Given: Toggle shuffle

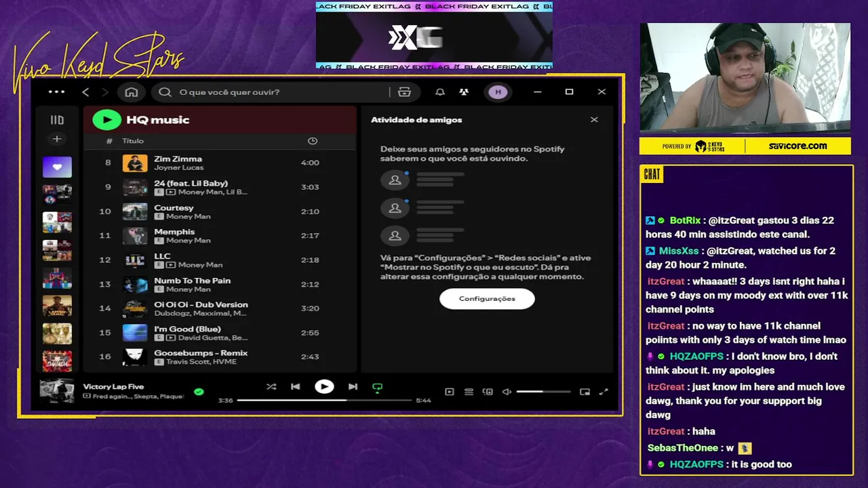Looking at the screenshot, I should (271, 386).
